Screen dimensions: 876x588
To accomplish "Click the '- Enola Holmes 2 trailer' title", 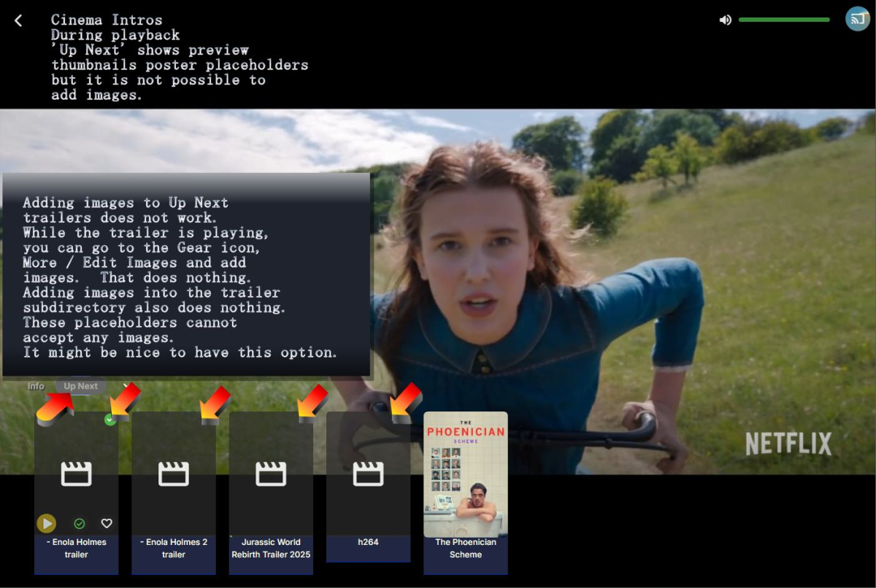I will click(174, 549).
